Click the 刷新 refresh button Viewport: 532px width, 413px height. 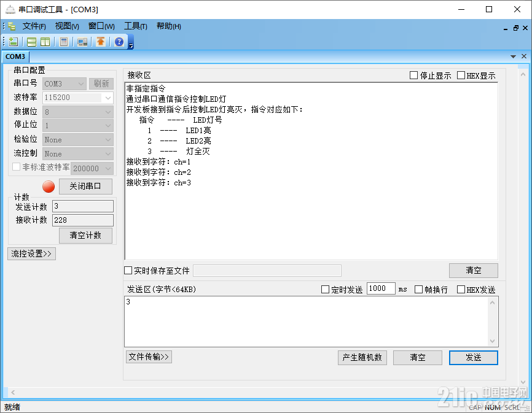point(101,83)
